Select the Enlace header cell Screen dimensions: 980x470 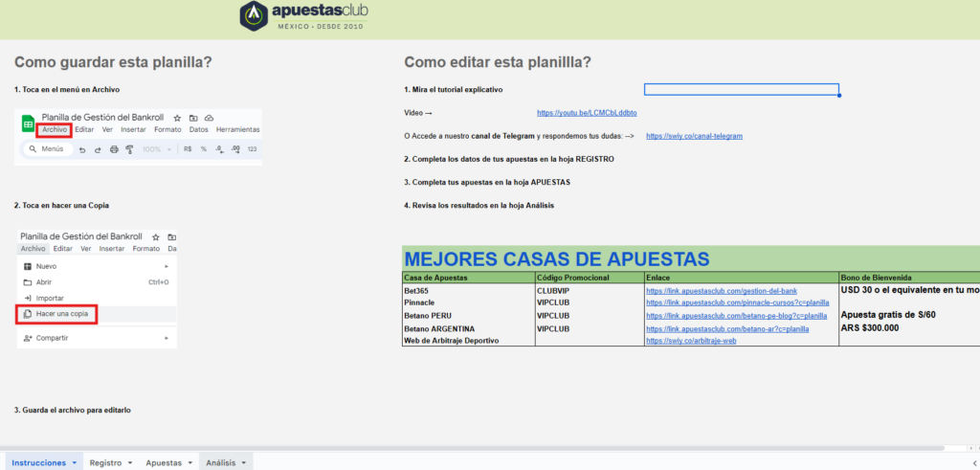coord(742,278)
